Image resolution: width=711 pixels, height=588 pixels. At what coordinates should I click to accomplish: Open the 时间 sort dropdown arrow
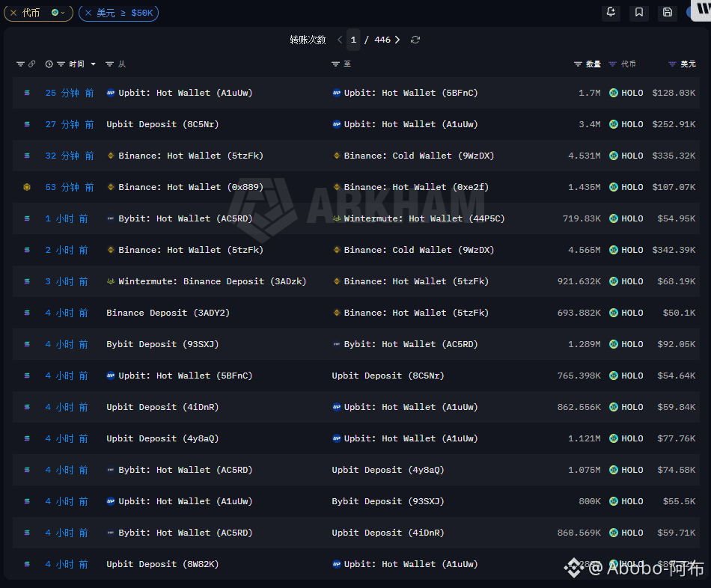click(x=93, y=64)
